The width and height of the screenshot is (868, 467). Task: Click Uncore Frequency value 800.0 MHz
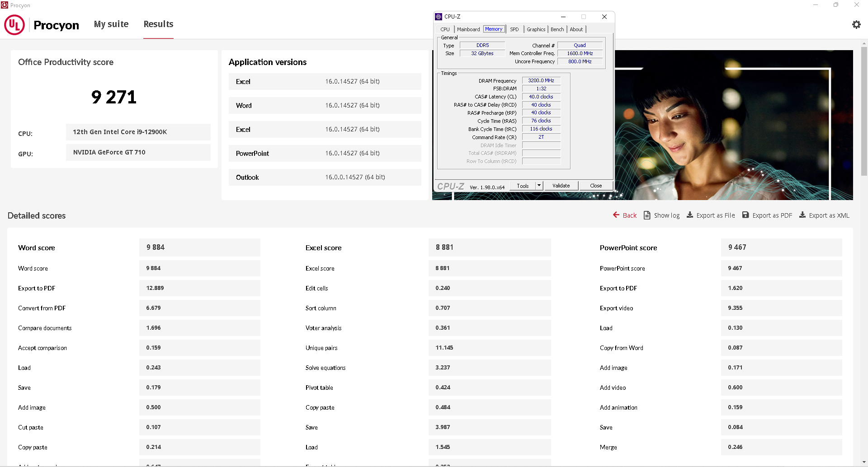tap(580, 61)
